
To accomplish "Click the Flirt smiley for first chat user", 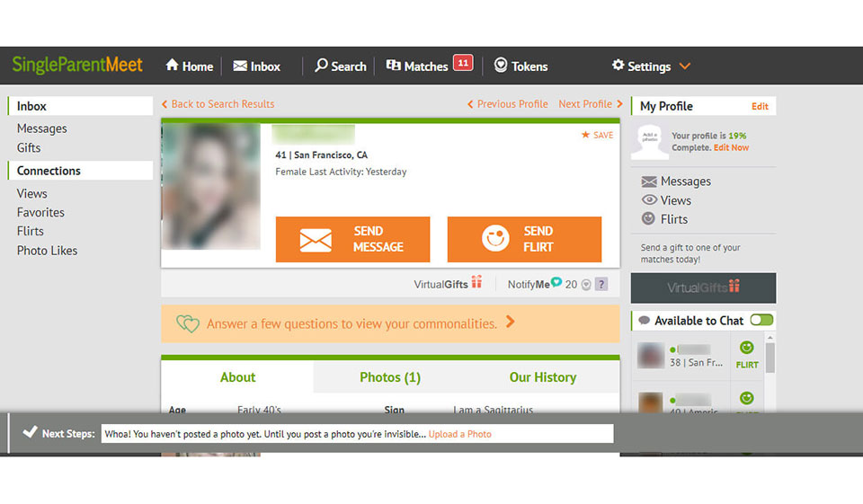I will [746, 349].
